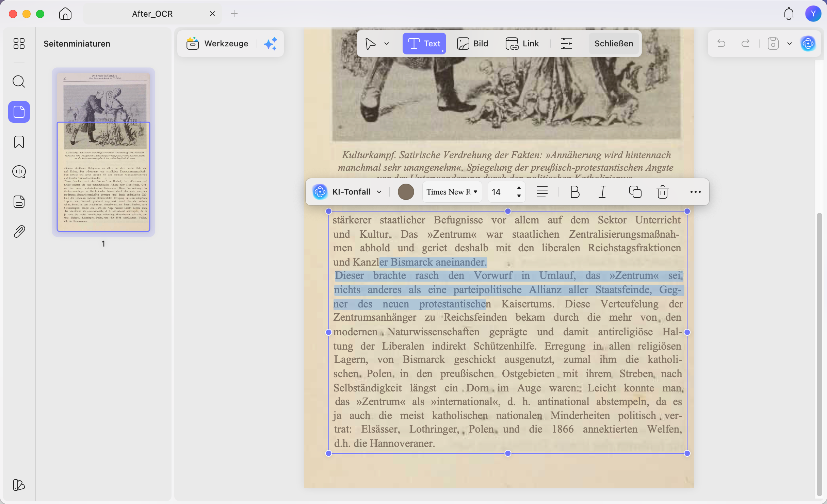Open more options ellipsis in text toolbar
827x504 pixels.
(695, 192)
